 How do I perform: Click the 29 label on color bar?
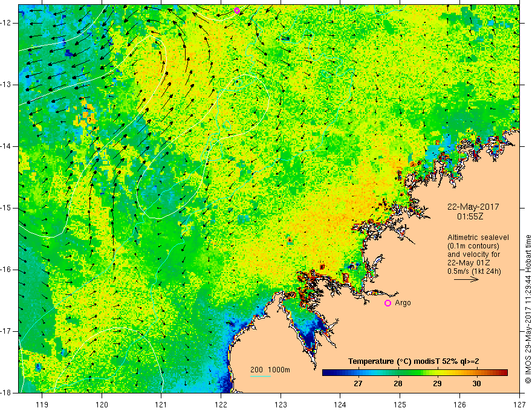[437, 384]
